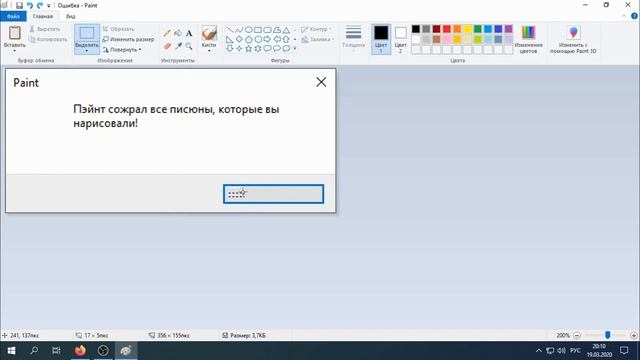Open Изменение цветов color editor

point(528,39)
